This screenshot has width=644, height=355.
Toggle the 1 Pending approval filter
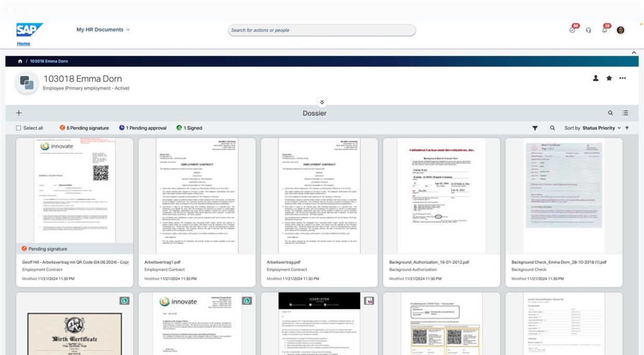point(143,128)
